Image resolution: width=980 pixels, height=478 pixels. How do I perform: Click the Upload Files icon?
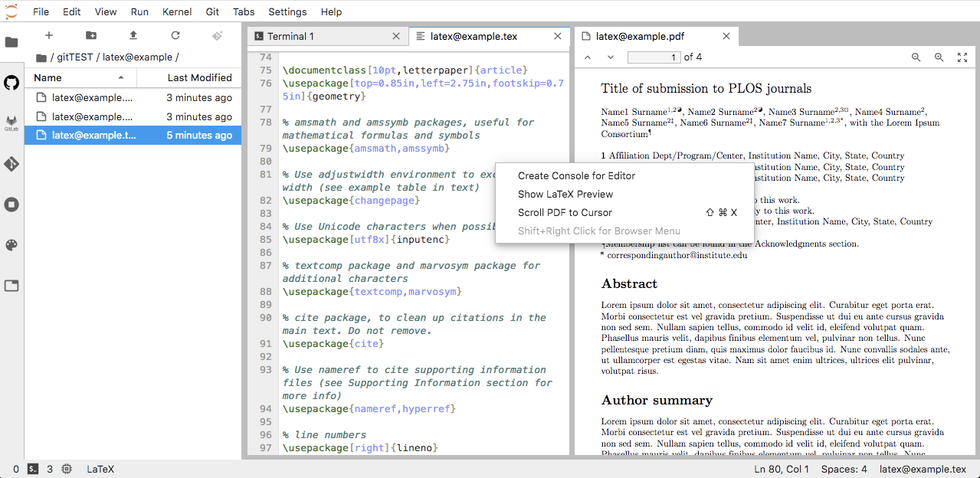pos(133,35)
